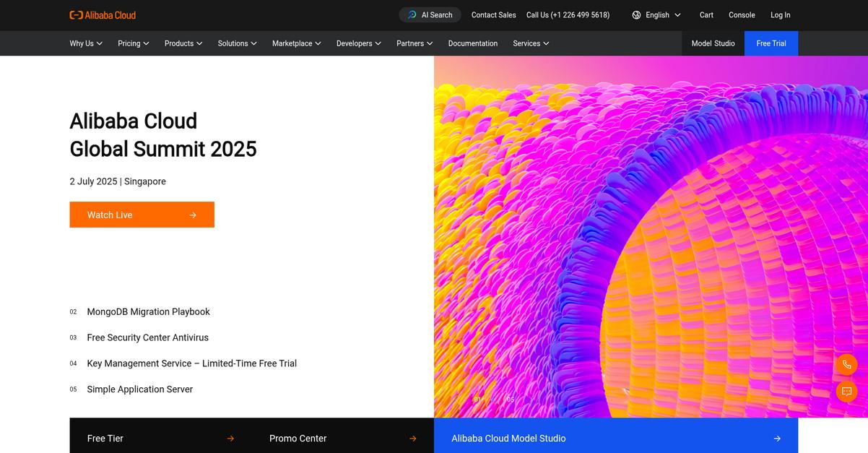Open the Cart
The image size is (868, 453).
coord(706,15)
